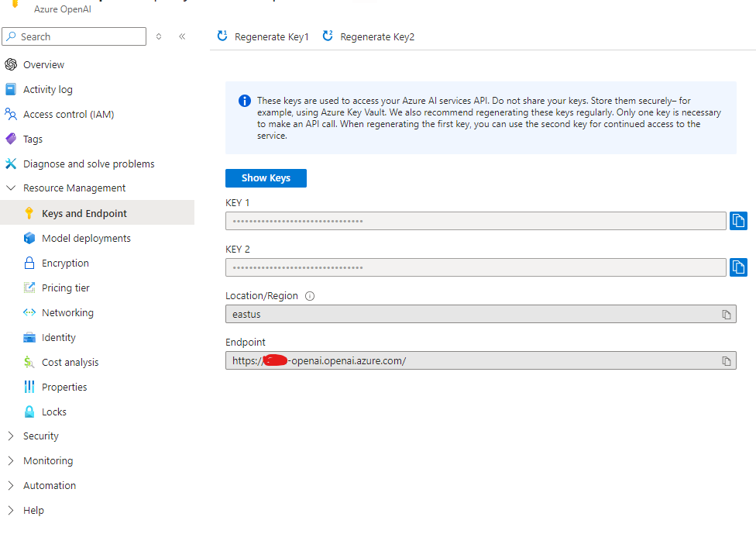Image resolution: width=756 pixels, height=558 pixels.
Task: Click the blue info icon in the keys notice
Action: [245, 101]
